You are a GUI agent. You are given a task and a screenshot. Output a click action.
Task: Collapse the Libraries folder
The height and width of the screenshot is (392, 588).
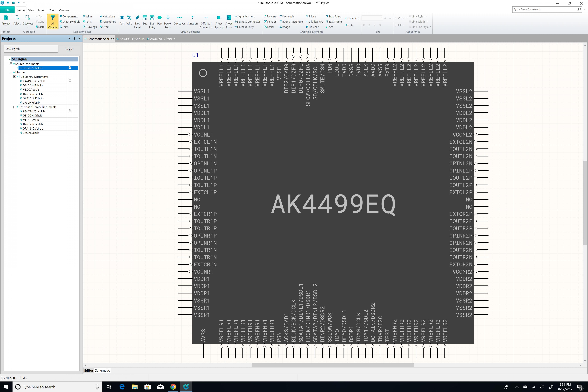11,72
